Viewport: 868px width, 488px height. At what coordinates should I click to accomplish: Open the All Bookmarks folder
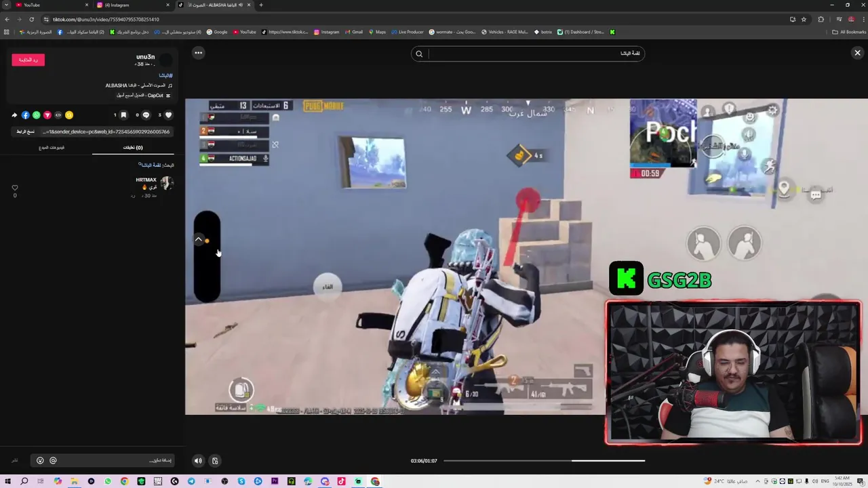tap(850, 32)
